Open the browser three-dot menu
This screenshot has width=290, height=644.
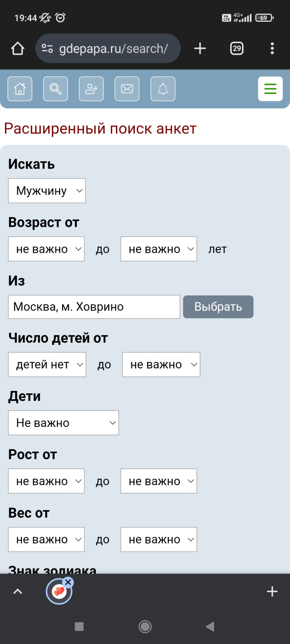[272, 49]
